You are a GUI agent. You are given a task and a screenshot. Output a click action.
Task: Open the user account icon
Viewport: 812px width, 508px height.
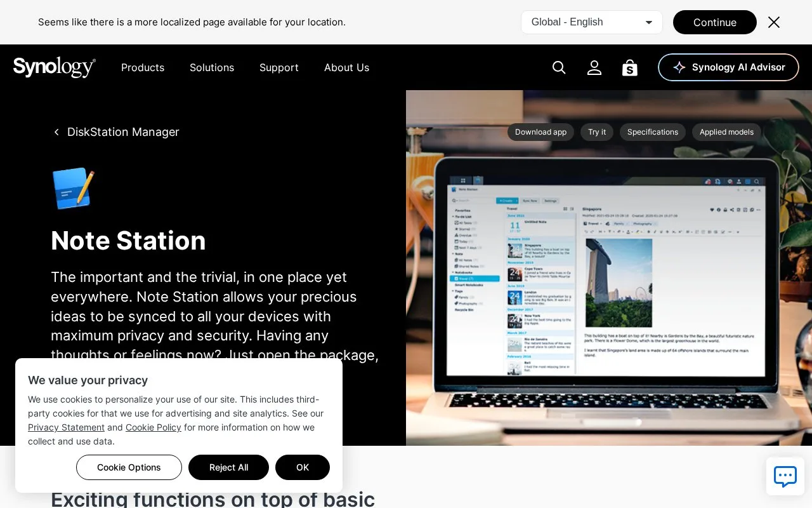click(x=594, y=67)
